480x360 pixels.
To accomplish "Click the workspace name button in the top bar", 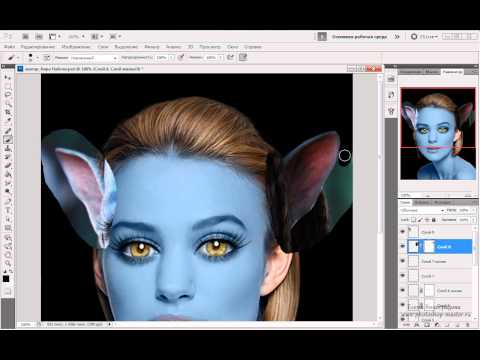I will coord(359,37).
